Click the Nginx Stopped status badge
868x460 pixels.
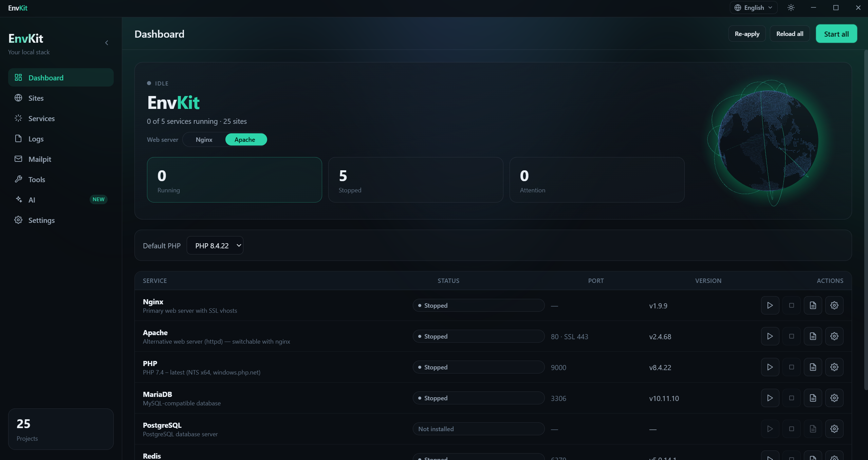coord(479,305)
